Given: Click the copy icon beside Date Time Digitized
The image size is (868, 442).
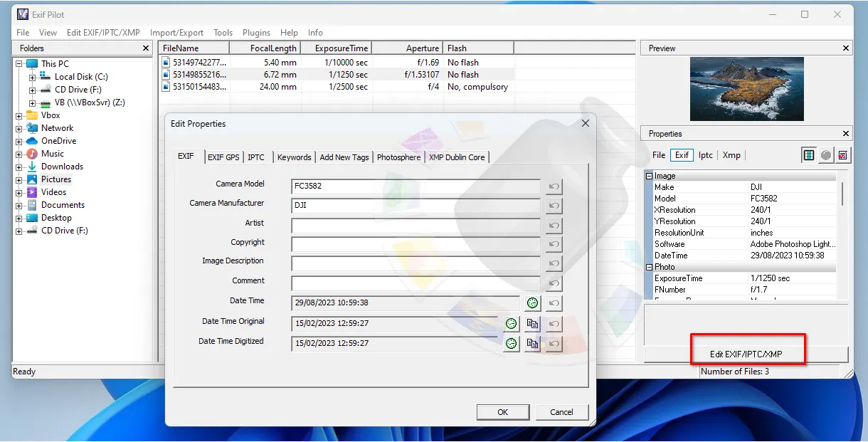Looking at the screenshot, I should pyautogui.click(x=533, y=344).
